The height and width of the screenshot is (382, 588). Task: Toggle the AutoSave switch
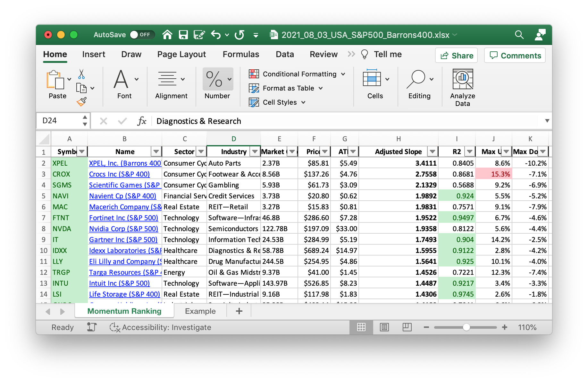coord(142,35)
